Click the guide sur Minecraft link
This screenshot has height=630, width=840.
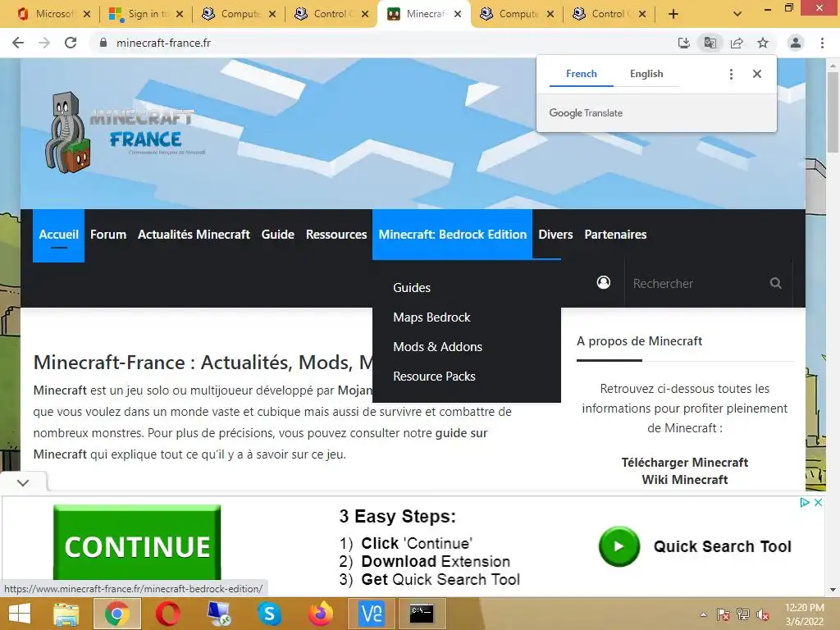click(260, 444)
